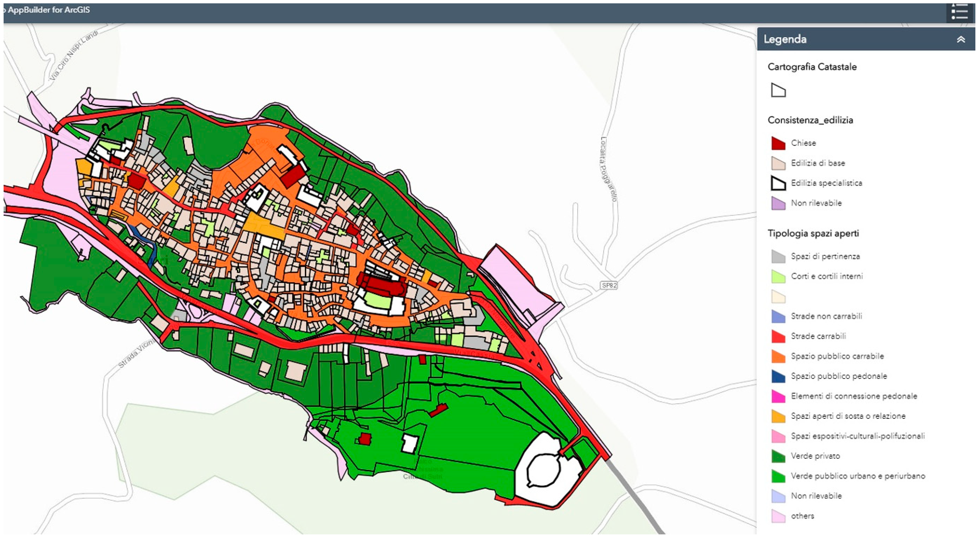Click the Edilizia specialistica outline symbol
980x539 pixels.
pos(778,183)
